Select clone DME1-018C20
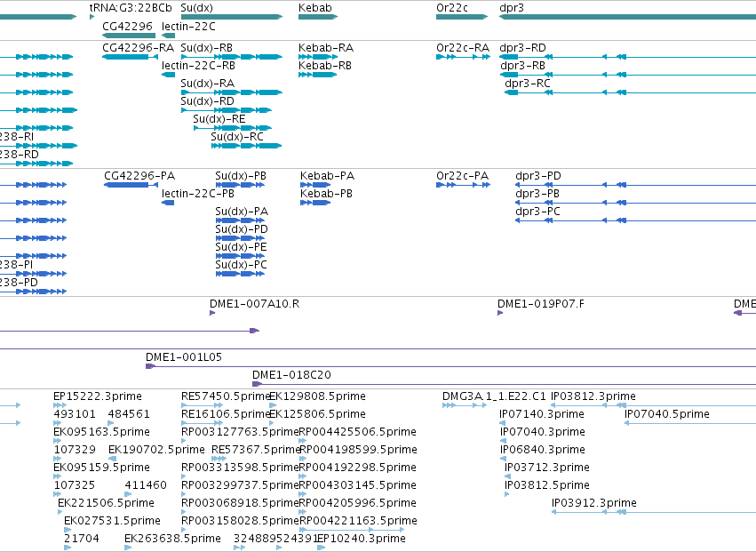 291,375
